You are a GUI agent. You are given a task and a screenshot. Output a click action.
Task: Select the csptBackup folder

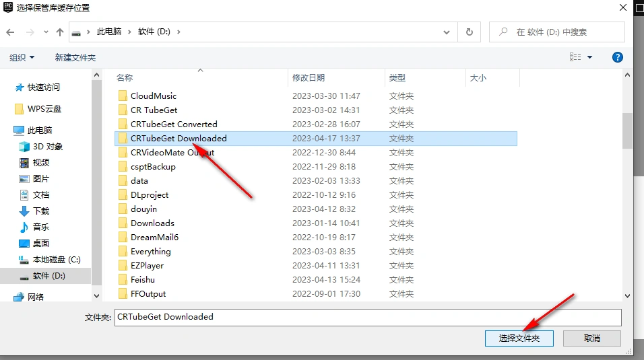click(x=153, y=167)
